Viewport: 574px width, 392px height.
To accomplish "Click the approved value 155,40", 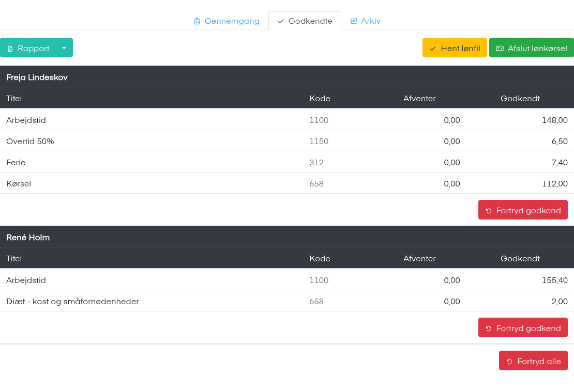I will coord(554,280).
